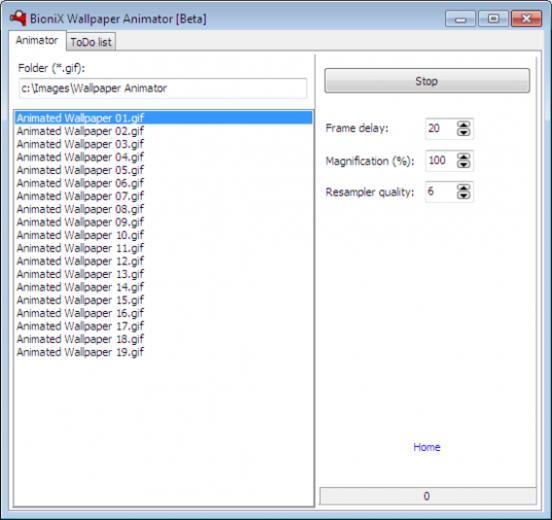Switch to the ToDo list tab
The width and height of the screenshot is (552, 520).
coord(91,42)
